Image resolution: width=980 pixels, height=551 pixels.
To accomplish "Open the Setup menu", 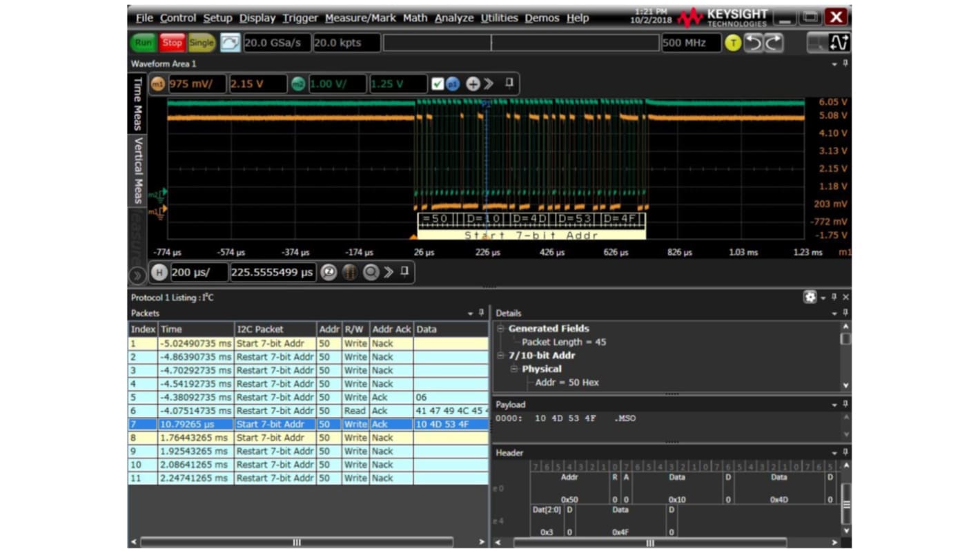I will pos(217,18).
